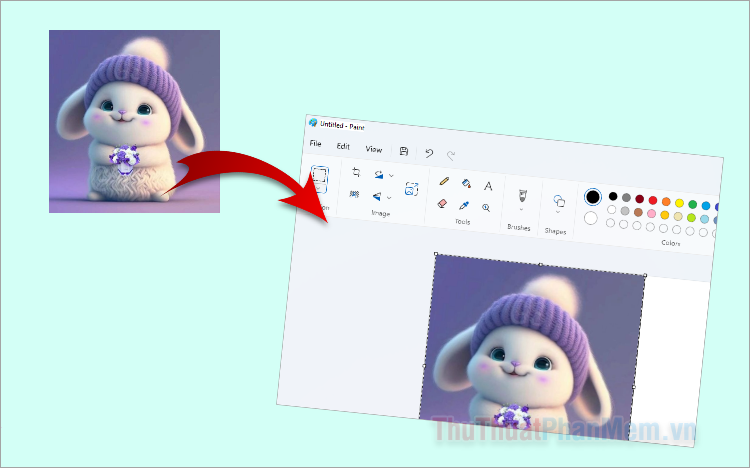Click the Flip image icon

(377, 196)
